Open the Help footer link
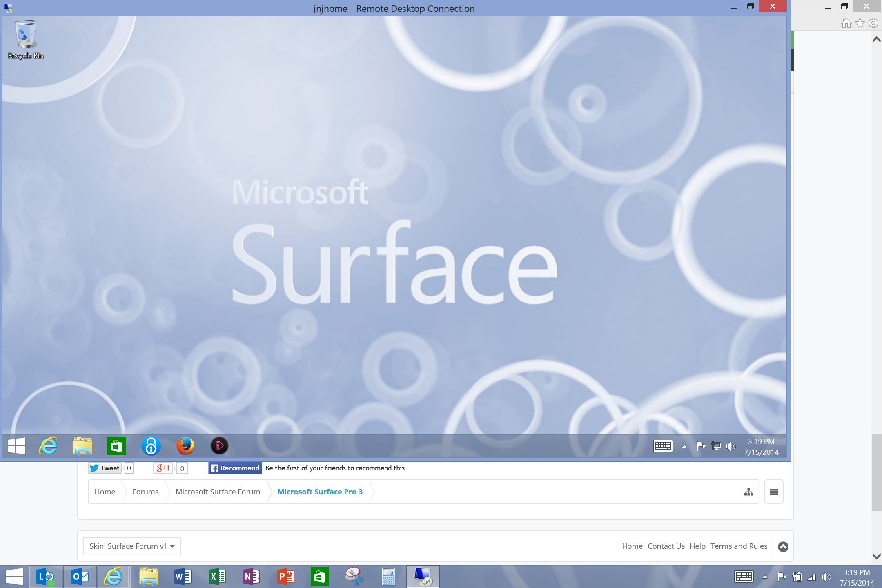 click(697, 546)
